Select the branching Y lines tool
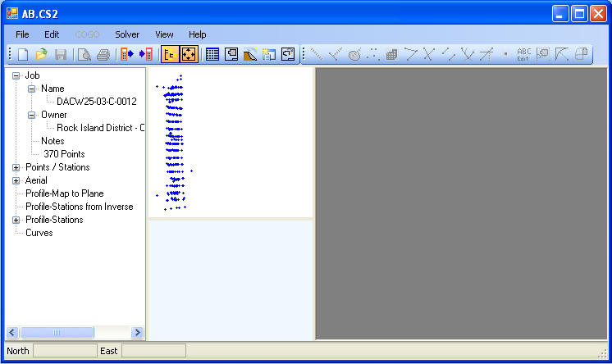The width and height of the screenshot is (612, 364). tap(467, 54)
